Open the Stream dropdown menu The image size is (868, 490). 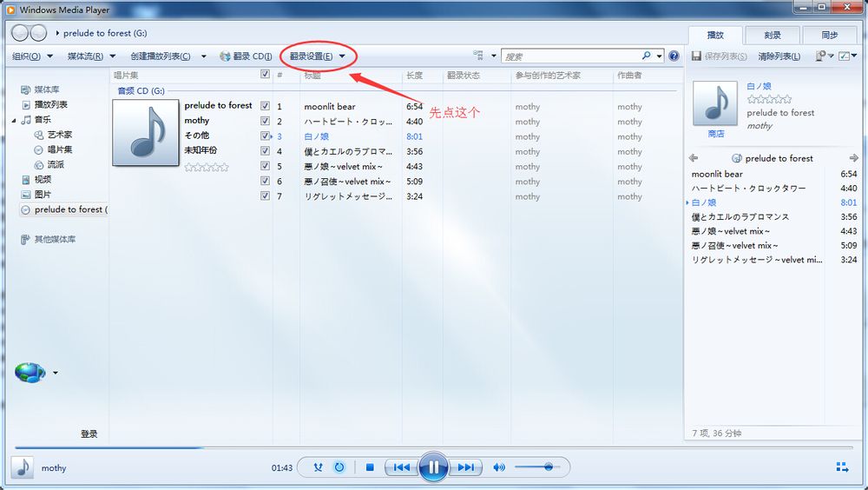click(x=91, y=56)
